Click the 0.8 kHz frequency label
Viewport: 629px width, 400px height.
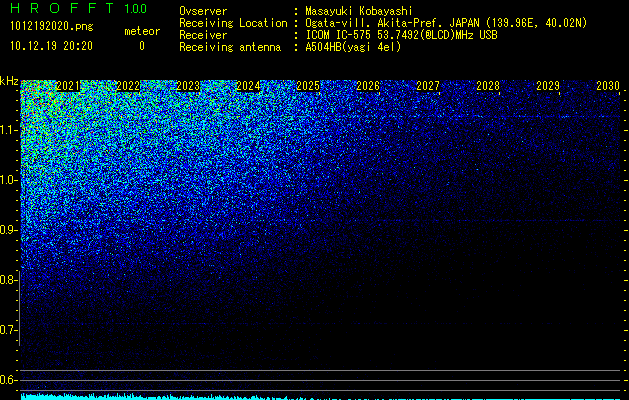tap(9, 280)
